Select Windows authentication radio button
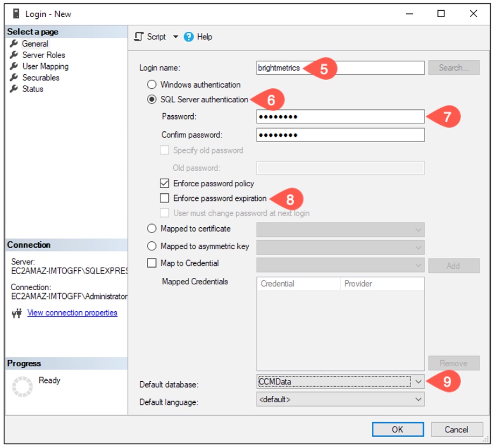The height and width of the screenshot is (448, 494). 152,85
